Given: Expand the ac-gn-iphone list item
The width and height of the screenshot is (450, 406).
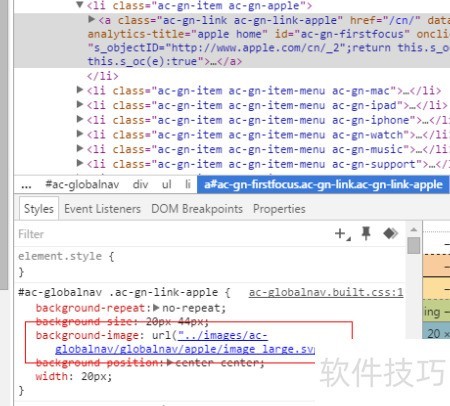Looking at the screenshot, I should (80, 119).
